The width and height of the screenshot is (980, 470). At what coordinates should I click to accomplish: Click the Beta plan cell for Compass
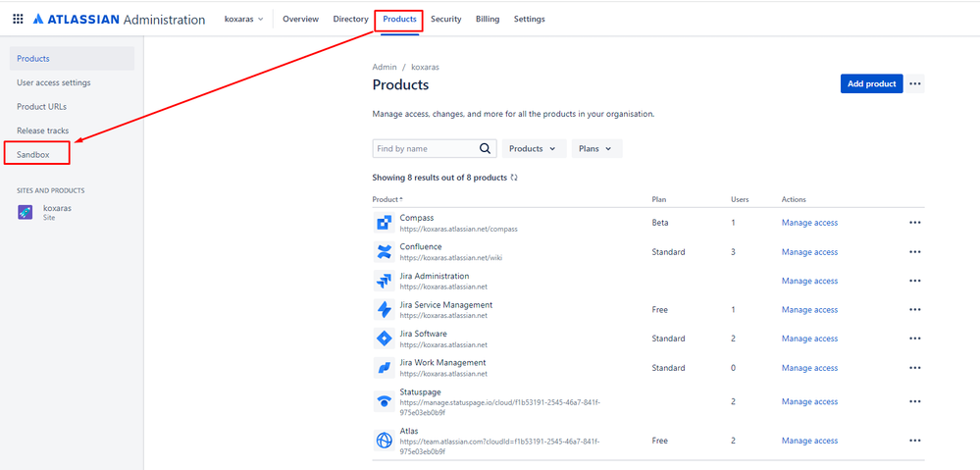[x=660, y=223]
